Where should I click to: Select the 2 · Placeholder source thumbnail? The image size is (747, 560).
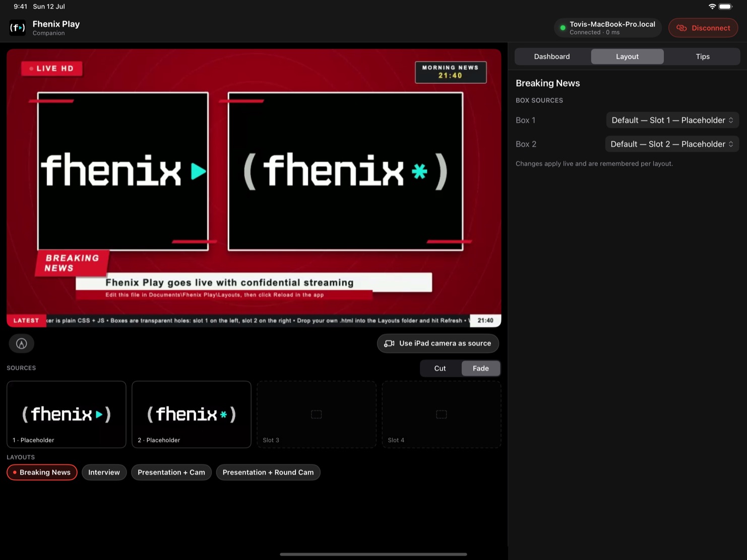coord(192,414)
